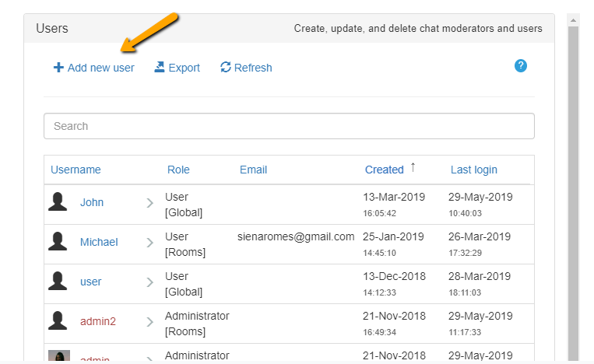Click John's avatar icon
Viewport: 594px width, 364px height.
point(58,202)
